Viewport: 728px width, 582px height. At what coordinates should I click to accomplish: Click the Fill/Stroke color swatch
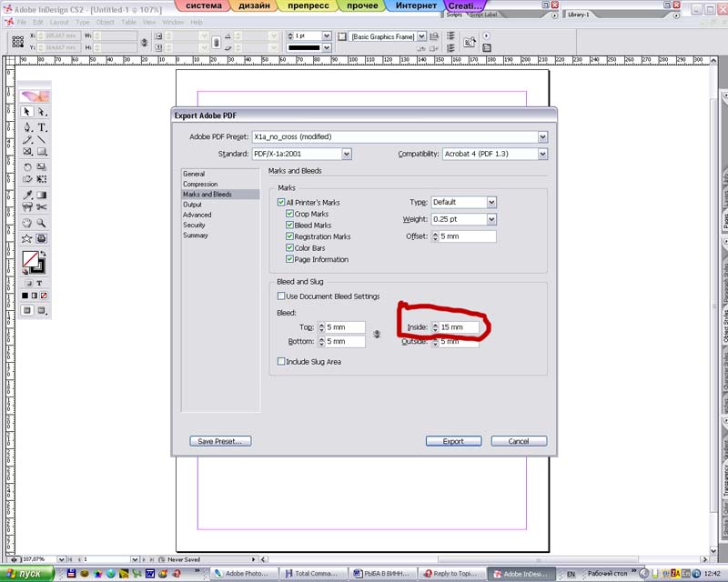tap(33, 262)
